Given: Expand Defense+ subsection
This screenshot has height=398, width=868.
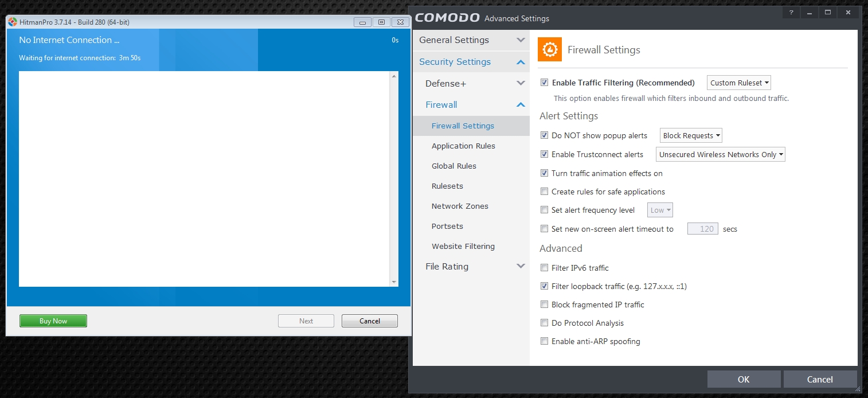Looking at the screenshot, I should tap(471, 84).
